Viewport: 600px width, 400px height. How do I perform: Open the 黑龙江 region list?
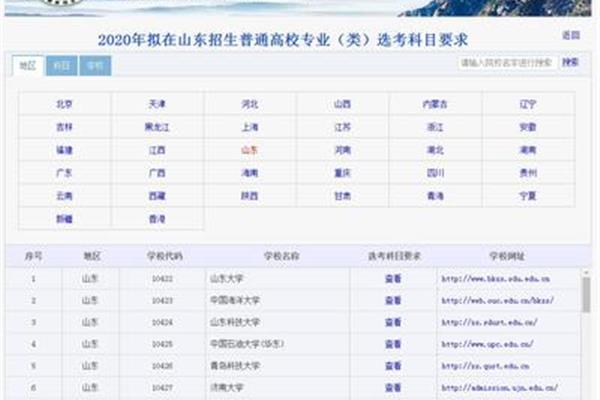tap(157, 127)
